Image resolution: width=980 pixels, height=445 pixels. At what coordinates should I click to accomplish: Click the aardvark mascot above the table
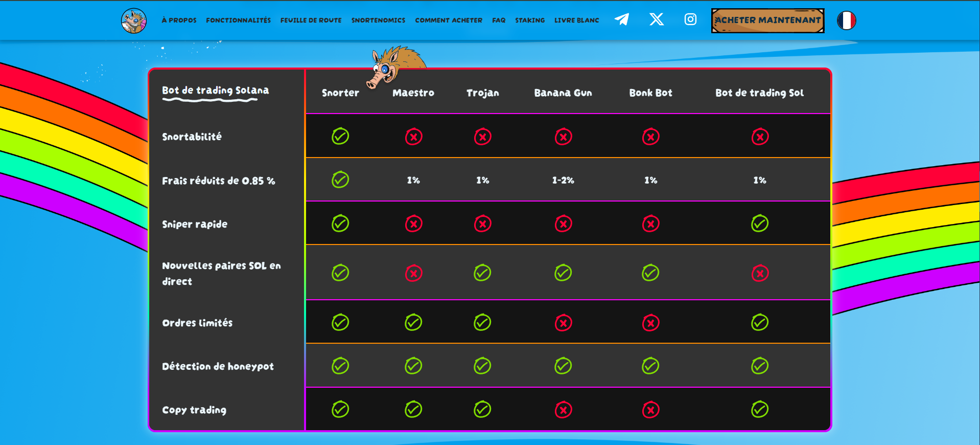395,66
